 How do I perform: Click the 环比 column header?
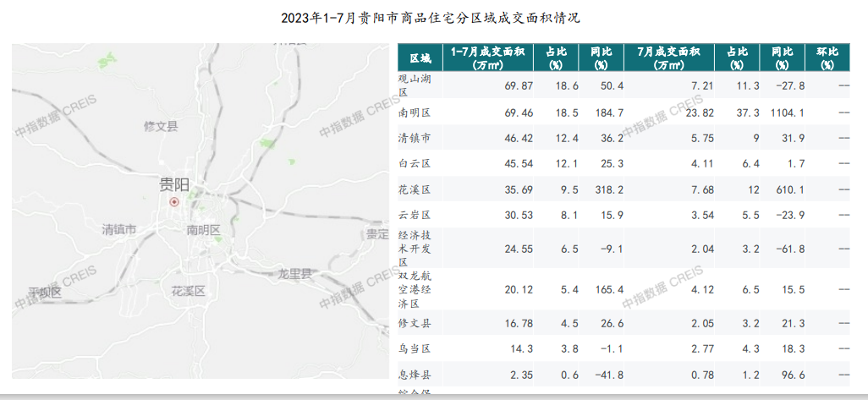[x=827, y=58]
